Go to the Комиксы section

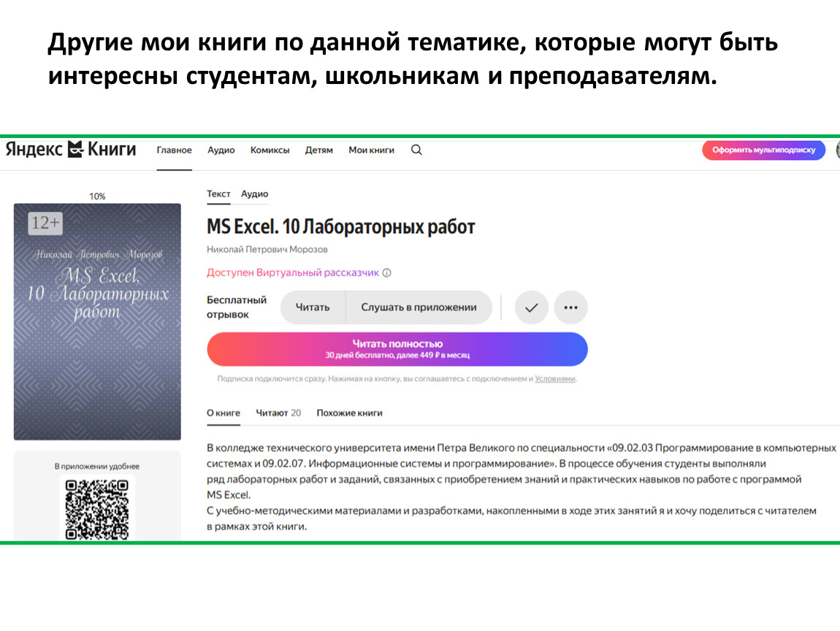point(270,150)
